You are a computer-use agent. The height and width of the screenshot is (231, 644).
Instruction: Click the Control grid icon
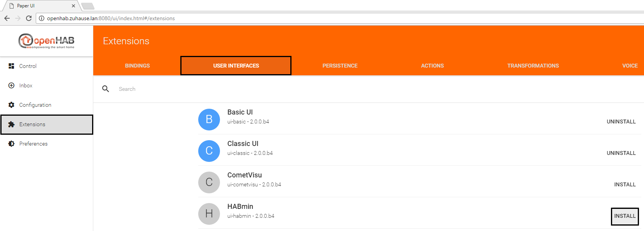tap(11, 66)
